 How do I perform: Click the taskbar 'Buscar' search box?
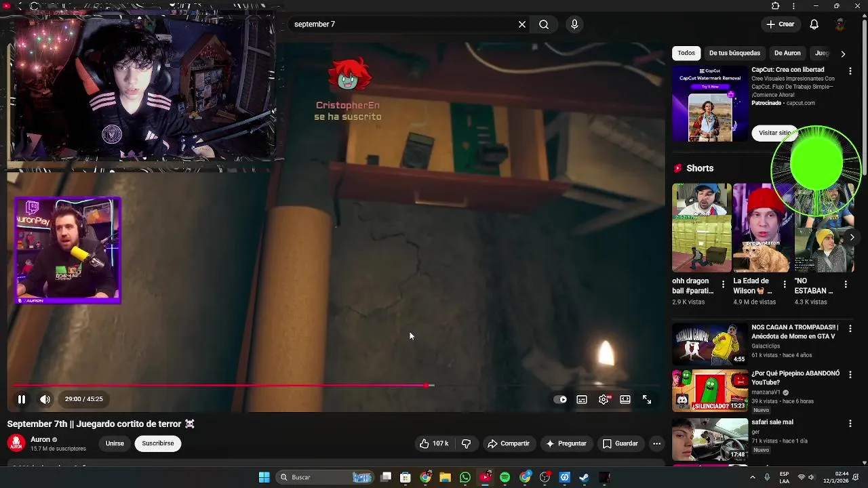[325, 478]
